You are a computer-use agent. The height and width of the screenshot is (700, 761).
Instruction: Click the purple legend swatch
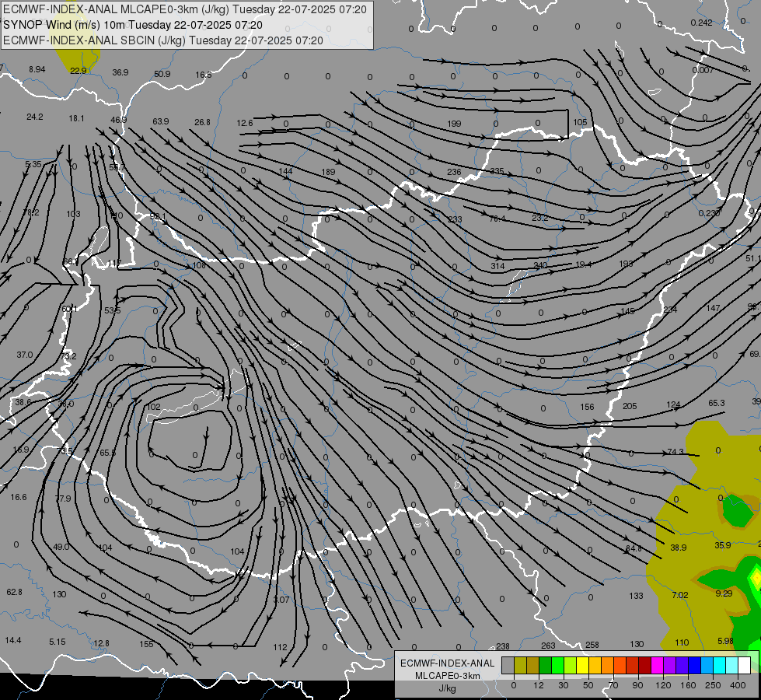coord(670,665)
